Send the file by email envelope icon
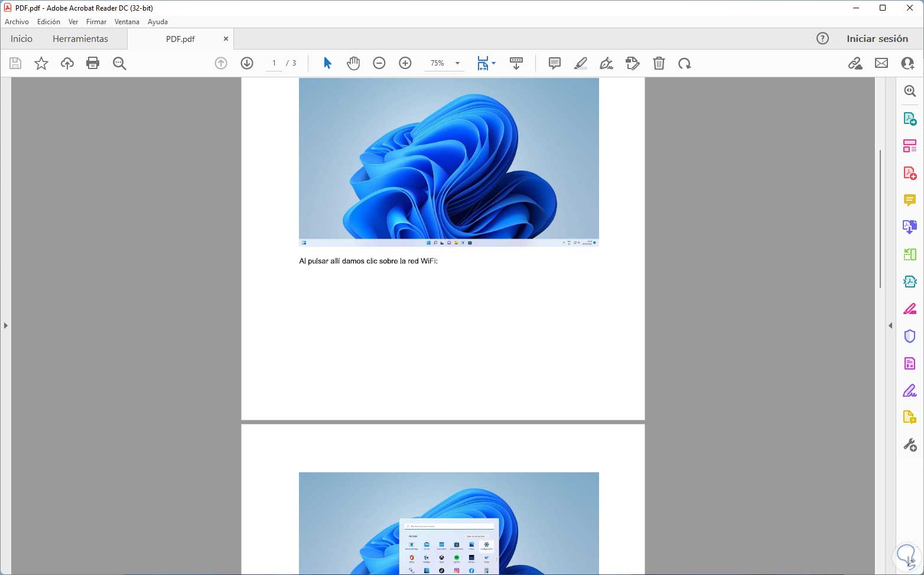The height and width of the screenshot is (575, 924). click(881, 63)
